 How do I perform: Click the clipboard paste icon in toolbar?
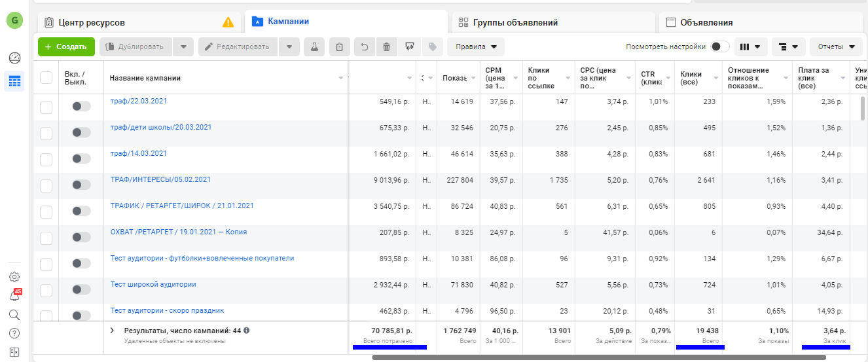339,46
